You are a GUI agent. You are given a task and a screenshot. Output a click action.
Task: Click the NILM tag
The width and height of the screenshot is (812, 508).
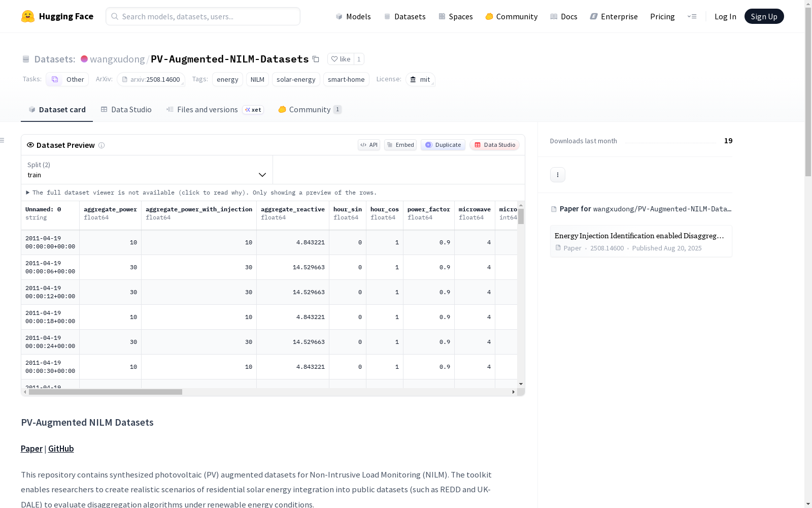[x=257, y=79]
